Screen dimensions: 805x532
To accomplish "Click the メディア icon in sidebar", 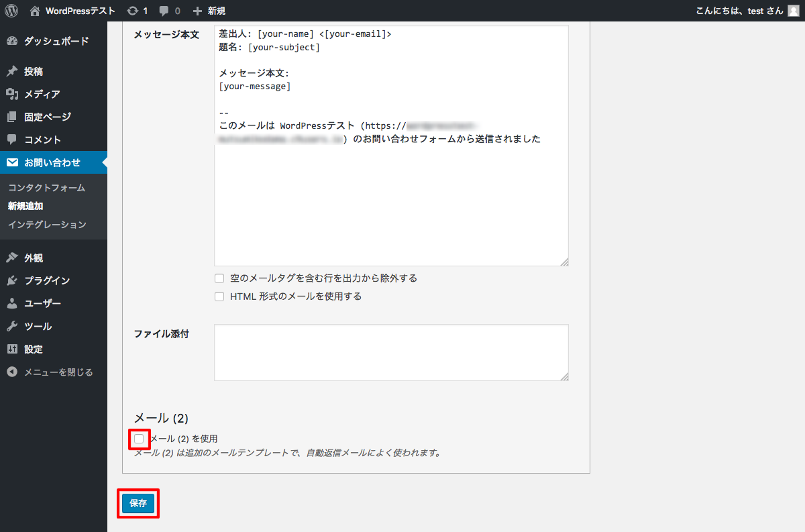I will tap(12, 94).
